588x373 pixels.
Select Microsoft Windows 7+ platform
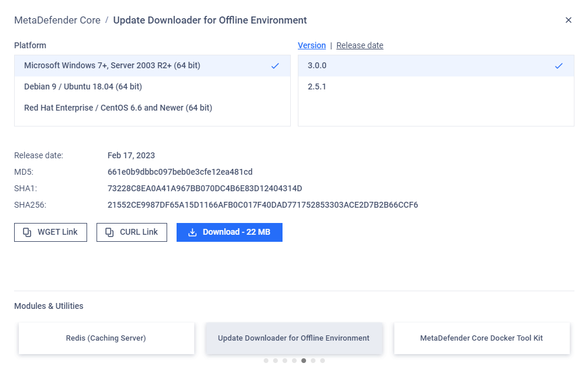(x=152, y=66)
